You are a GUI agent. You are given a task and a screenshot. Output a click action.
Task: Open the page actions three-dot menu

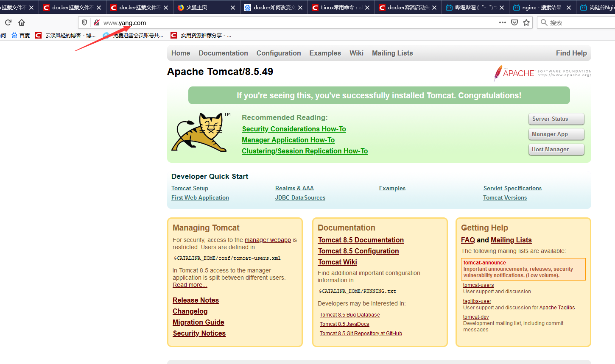click(503, 22)
